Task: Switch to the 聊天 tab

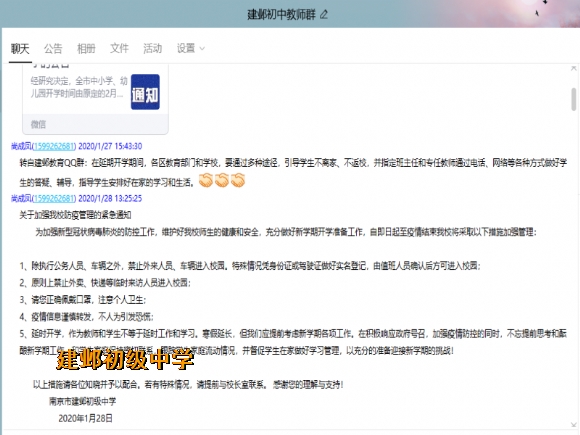Action: tap(20, 48)
